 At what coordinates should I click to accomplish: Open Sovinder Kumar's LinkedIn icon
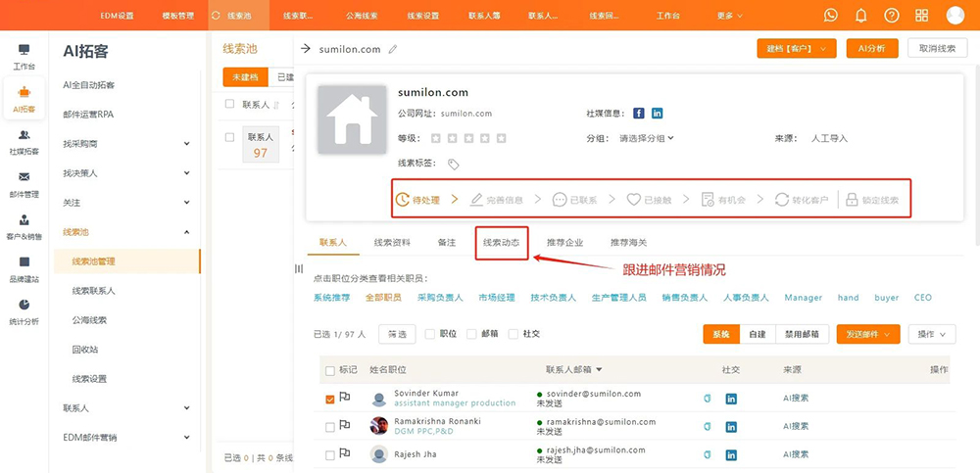(x=731, y=399)
